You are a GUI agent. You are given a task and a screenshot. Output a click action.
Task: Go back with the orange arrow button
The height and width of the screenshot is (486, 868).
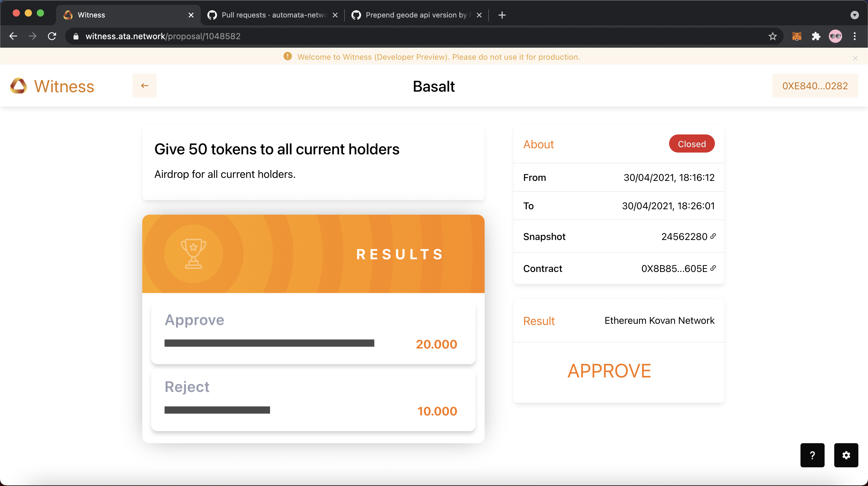pos(145,86)
